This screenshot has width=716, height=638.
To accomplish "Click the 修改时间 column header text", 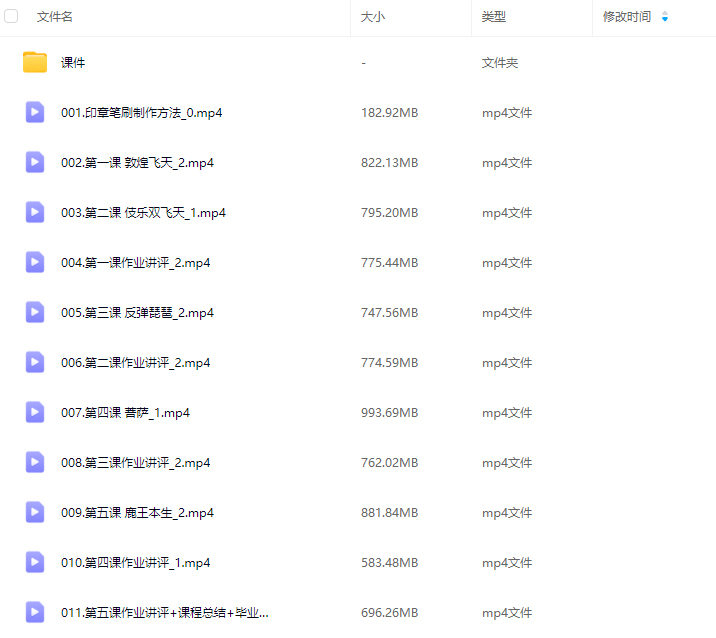I will [627, 17].
